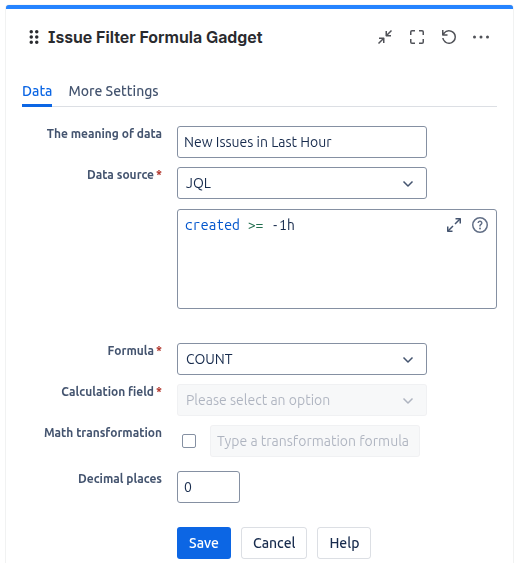Open the Help button

(344, 543)
